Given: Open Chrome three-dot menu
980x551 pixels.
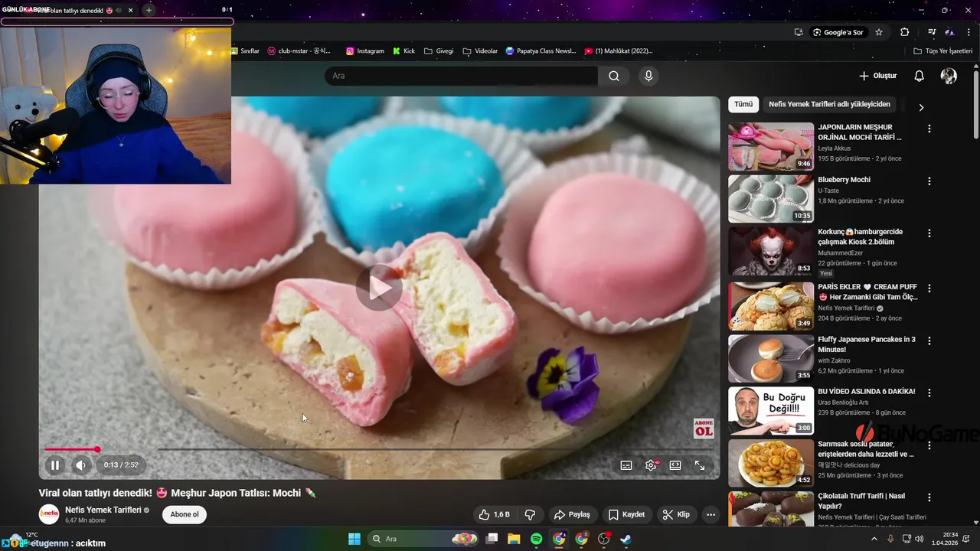Looking at the screenshot, I should [968, 32].
